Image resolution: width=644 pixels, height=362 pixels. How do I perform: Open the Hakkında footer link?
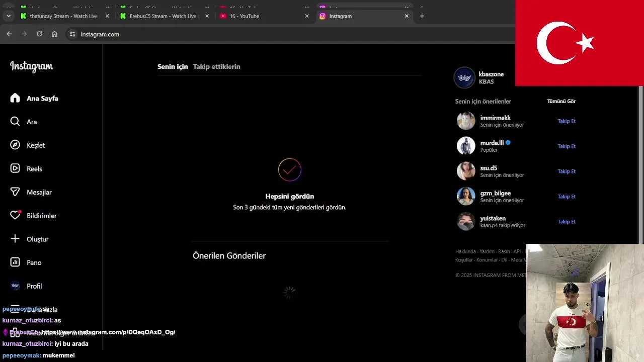click(465, 251)
